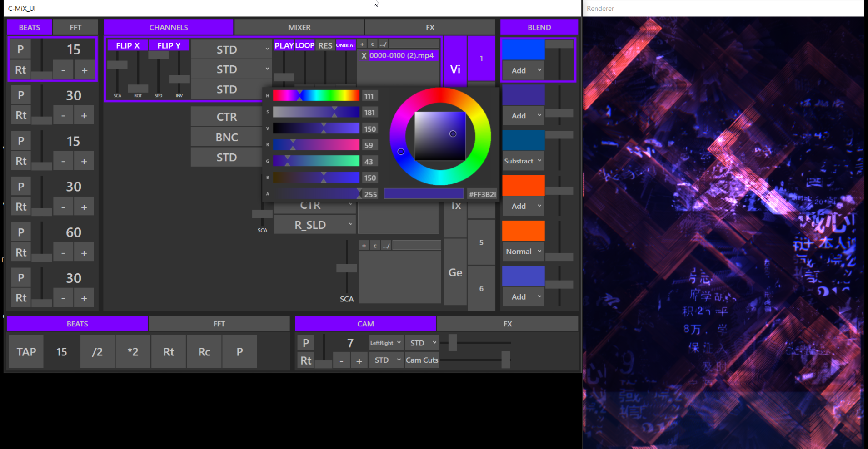Click the Cam Cuts button
This screenshot has height=449, width=868.
click(422, 360)
